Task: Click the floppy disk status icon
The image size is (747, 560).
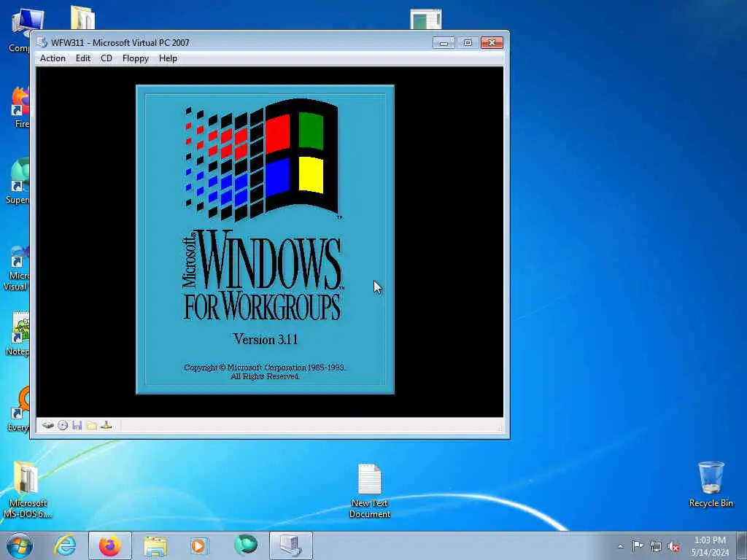Action: [77, 425]
